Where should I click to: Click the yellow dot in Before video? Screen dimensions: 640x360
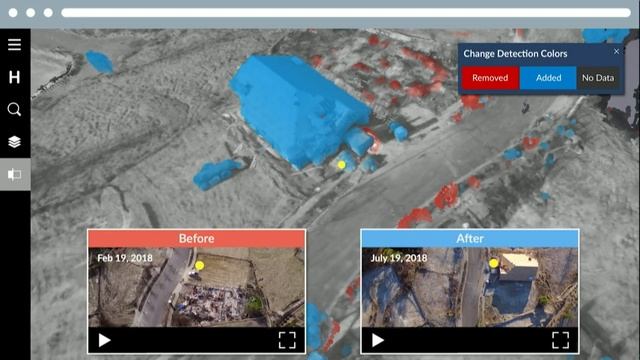pos(200,266)
